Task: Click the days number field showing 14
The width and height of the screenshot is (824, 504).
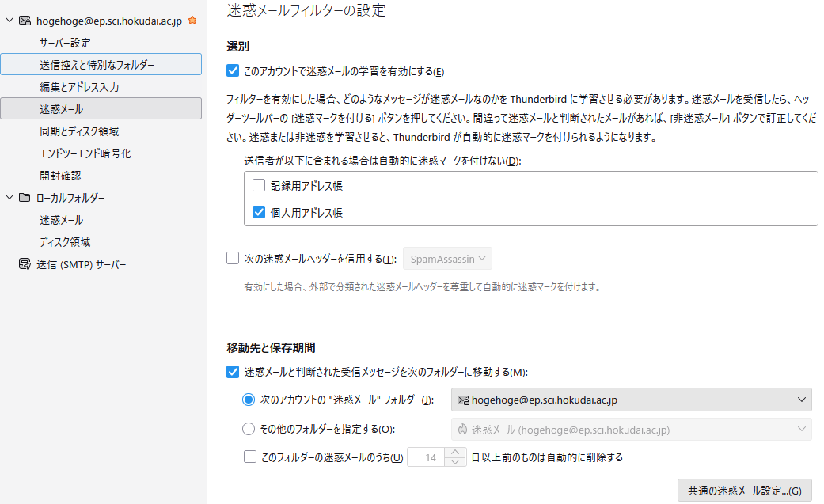Action: coord(426,457)
